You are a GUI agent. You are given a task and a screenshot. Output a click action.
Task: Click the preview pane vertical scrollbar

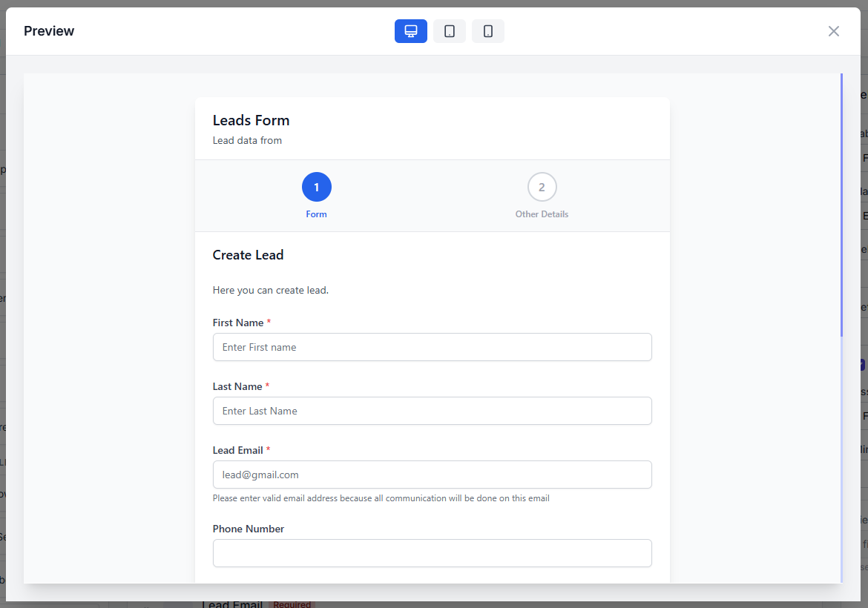tap(841, 208)
